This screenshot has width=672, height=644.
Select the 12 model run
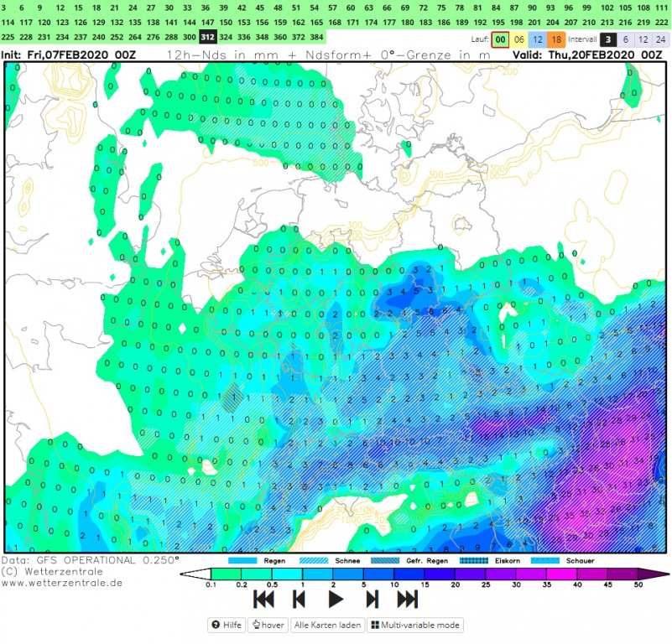click(x=536, y=39)
